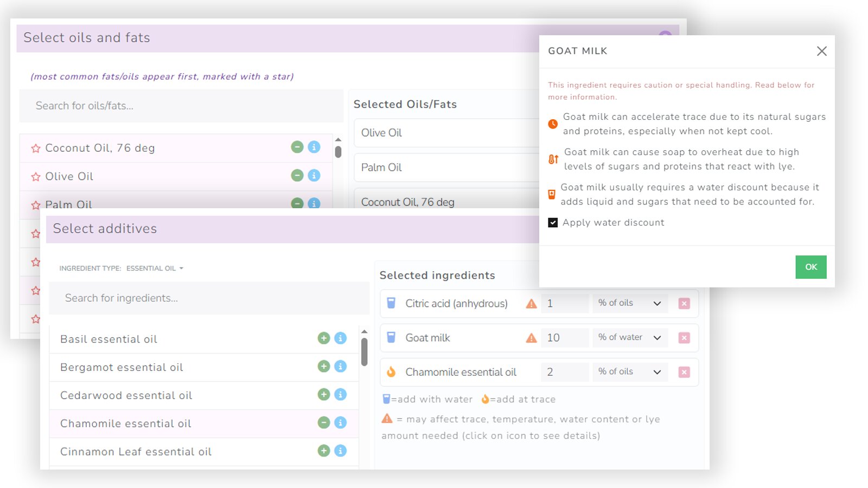
Task: Click the warning icon next to Citric acid
Action: pyautogui.click(x=531, y=304)
